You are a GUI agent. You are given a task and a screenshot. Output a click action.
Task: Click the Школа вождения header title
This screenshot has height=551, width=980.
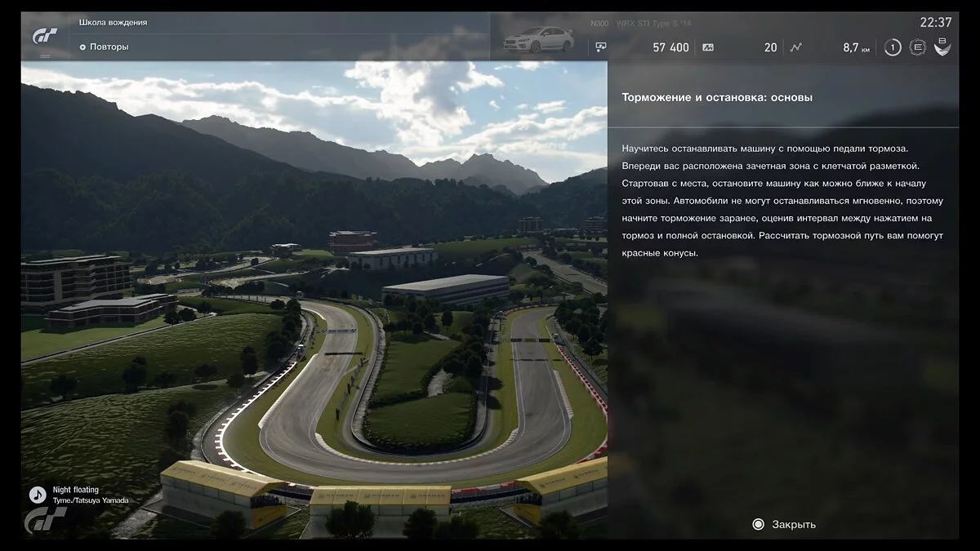coord(114,23)
